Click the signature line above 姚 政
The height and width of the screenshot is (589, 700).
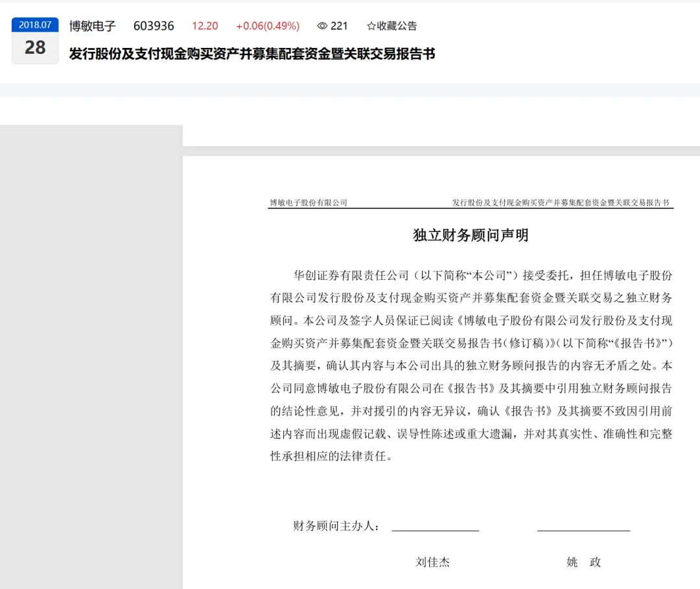pos(583,531)
